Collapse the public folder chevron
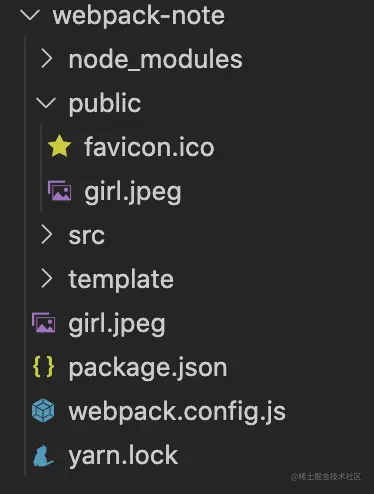The height and width of the screenshot is (494, 374). pyautogui.click(x=46, y=103)
